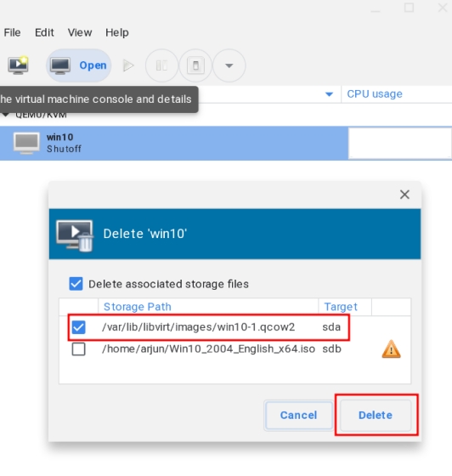Uncheck Delete associated storage files
This screenshot has width=452, height=476.
pos(76,284)
